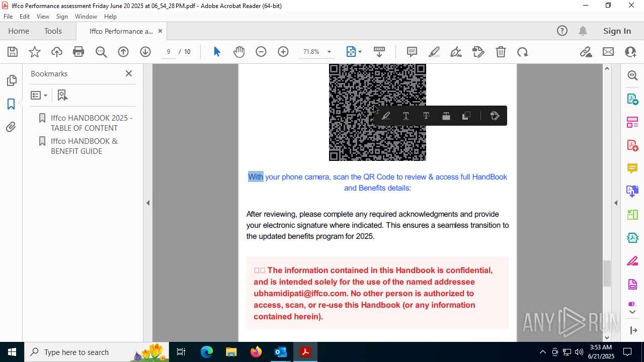Star this file as a favorite

coord(35,52)
